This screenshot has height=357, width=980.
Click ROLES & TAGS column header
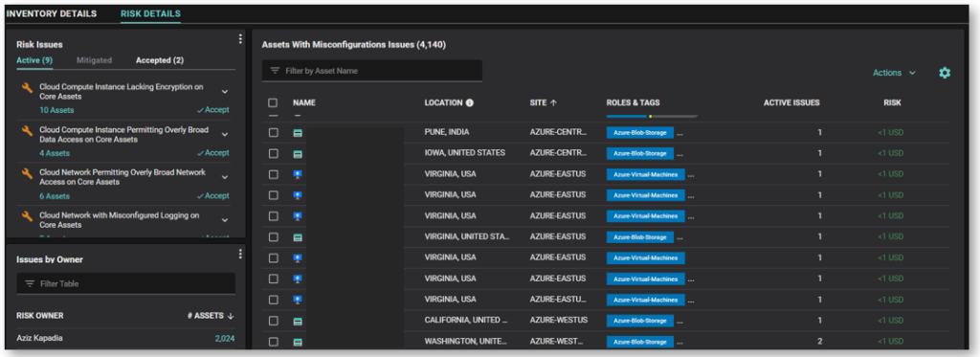click(x=634, y=102)
